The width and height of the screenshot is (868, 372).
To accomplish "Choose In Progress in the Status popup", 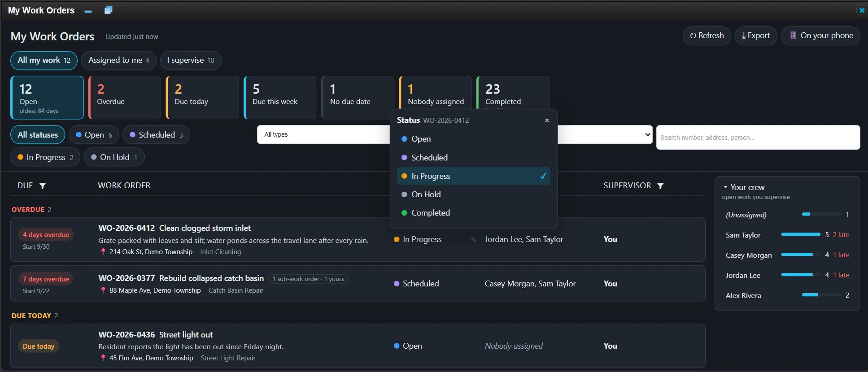I will pos(474,176).
